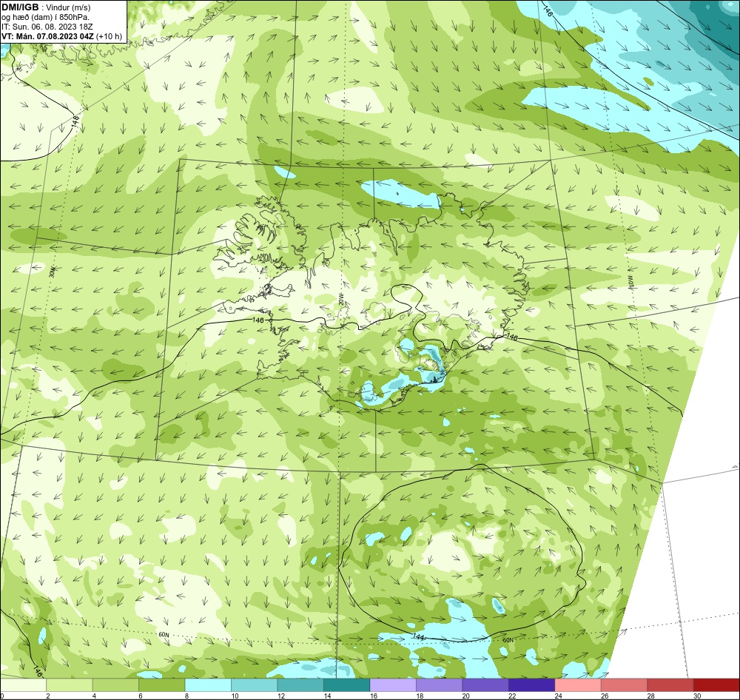740x700 pixels.
Task: Select the "VT: Mán. 07.08.2023 04Z (+10 h)" line
Action: 62,36
